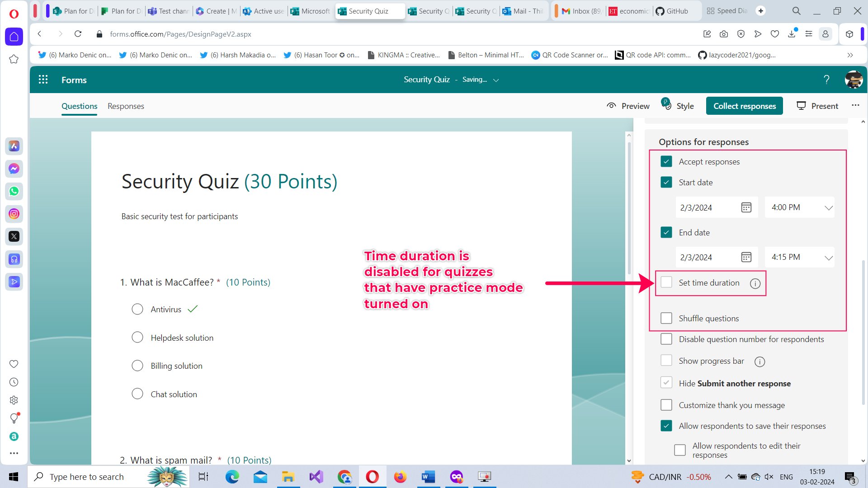Open the Style options

coord(678,106)
